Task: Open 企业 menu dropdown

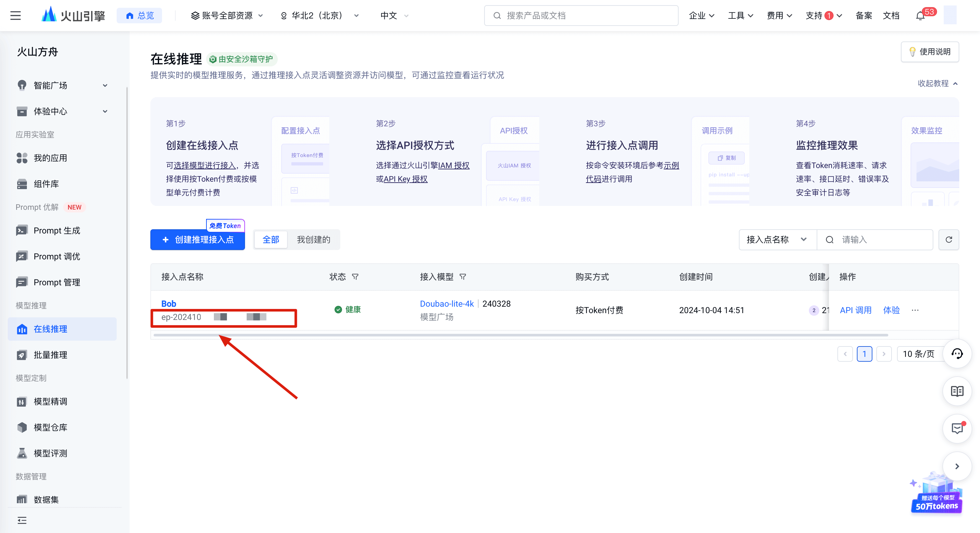Action: pos(702,16)
